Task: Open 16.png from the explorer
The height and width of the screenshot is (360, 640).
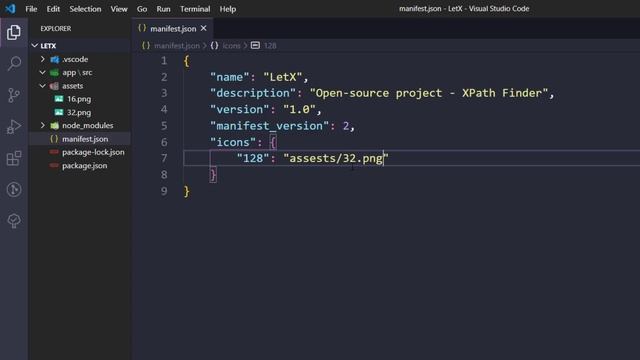Action: click(x=79, y=99)
